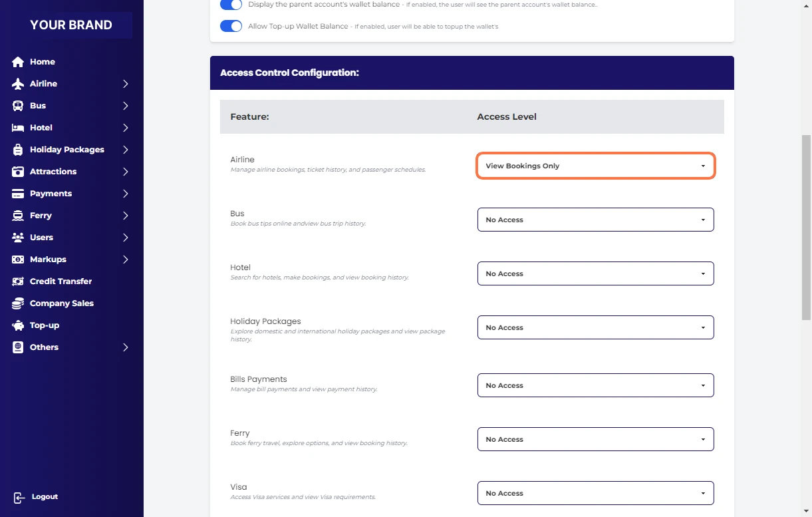Image resolution: width=812 pixels, height=517 pixels.
Task: Click the Top-up piggy bank icon
Action: (18, 325)
